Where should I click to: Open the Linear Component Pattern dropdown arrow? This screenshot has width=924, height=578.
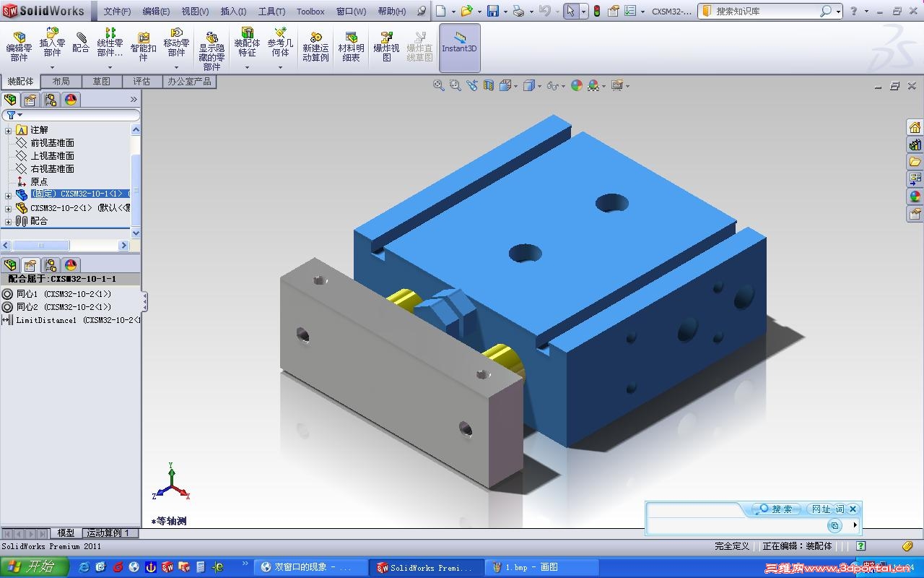tap(110, 67)
